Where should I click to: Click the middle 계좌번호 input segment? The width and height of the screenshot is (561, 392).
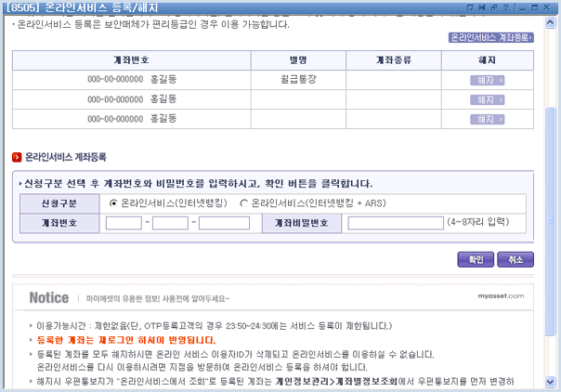pyautogui.click(x=170, y=222)
